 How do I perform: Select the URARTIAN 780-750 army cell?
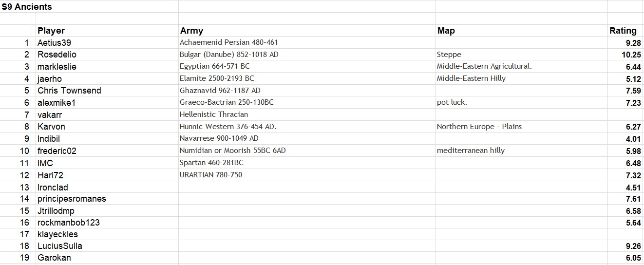[x=307, y=175]
